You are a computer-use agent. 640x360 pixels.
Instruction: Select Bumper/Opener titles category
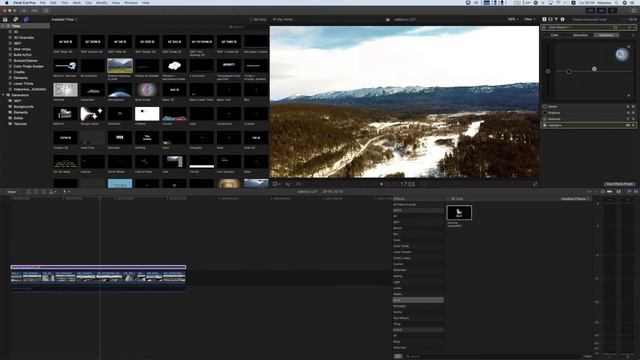point(25,60)
